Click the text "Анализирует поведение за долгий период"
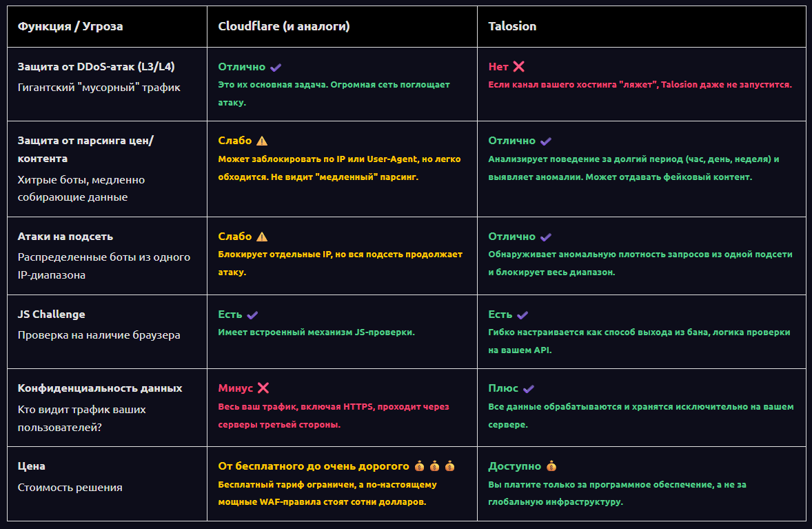 pos(585,159)
